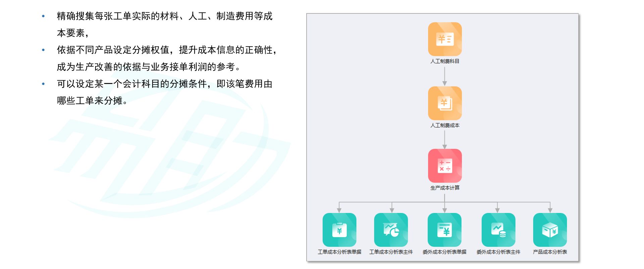The height and width of the screenshot is (269, 644).
Task: Open the 工单成本分析表单据 icon
Action: (339, 230)
